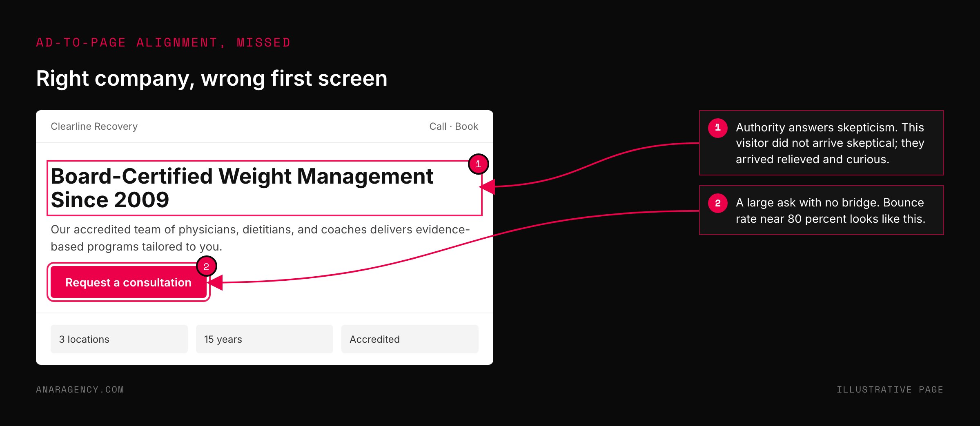Click the ILLUSTRATIVE PAGE footer label
The height and width of the screenshot is (426, 980).
890,390
